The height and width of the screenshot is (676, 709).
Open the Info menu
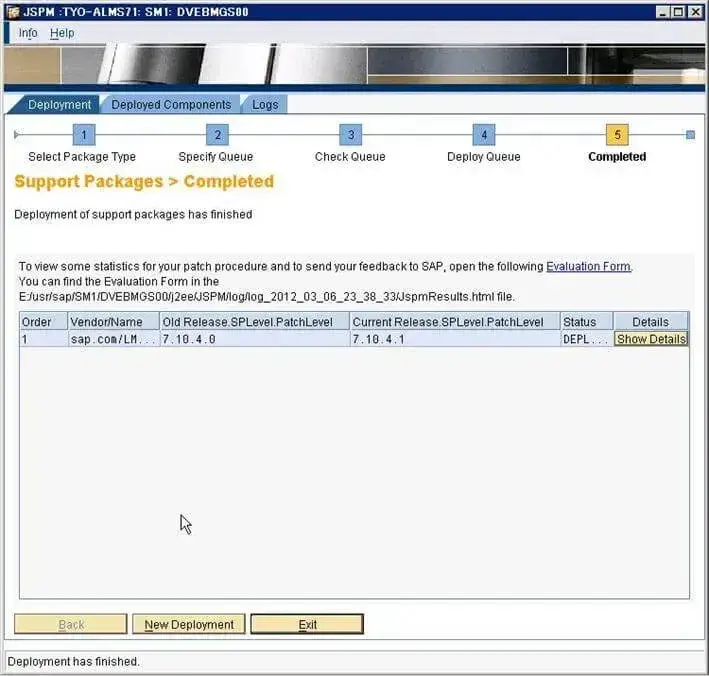[x=28, y=33]
